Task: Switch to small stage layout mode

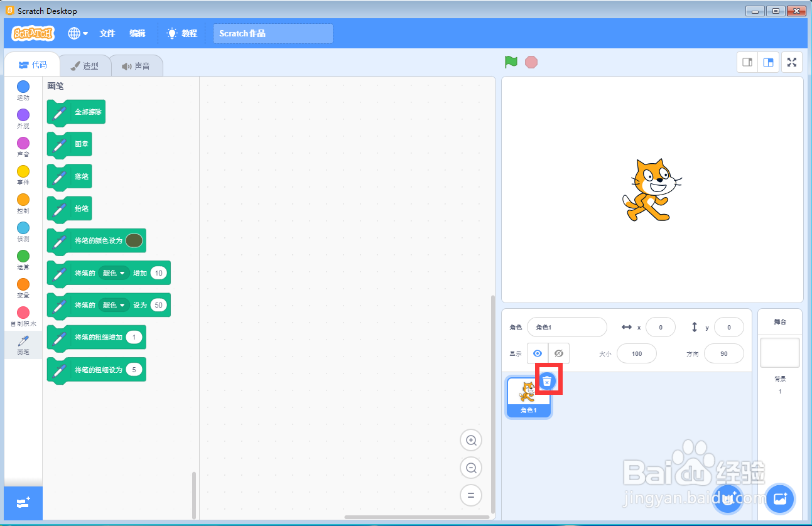Action: pos(747,62)
